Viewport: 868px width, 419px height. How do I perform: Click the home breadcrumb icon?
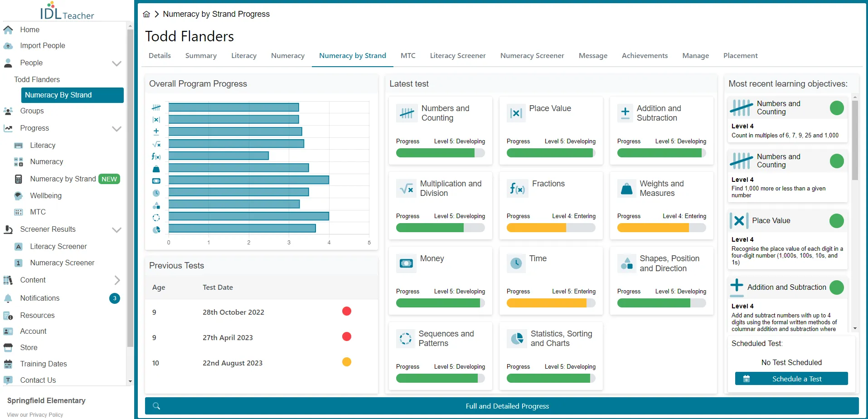pyautogui.click(x=146, y=14)
